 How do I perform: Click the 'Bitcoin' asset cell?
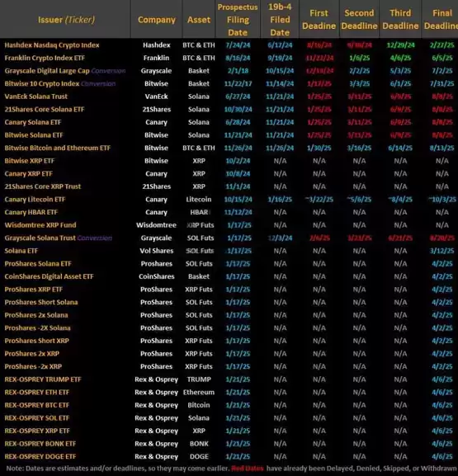pos(199,405)
